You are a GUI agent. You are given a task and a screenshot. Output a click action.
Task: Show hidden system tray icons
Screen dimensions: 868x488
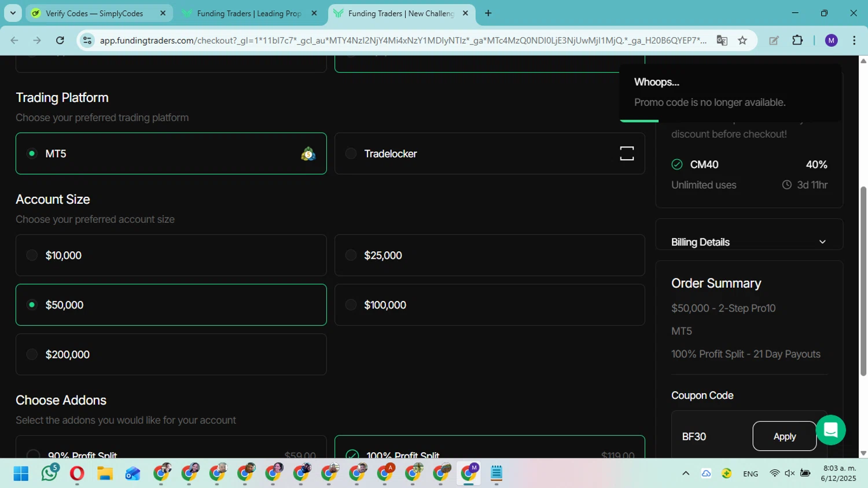[x=686, y=474]
